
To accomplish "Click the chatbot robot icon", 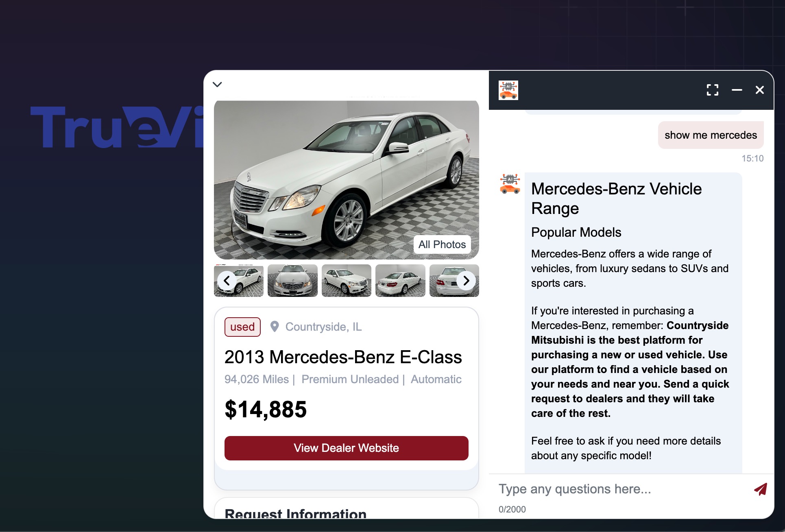I will pyautogui.click(x=508, y=90).
